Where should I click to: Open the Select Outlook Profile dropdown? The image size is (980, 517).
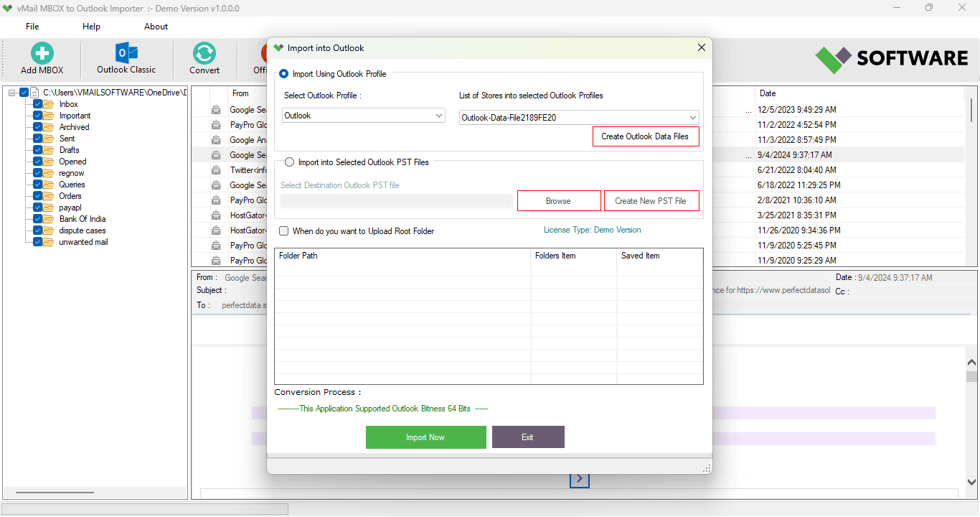[363, 116]
